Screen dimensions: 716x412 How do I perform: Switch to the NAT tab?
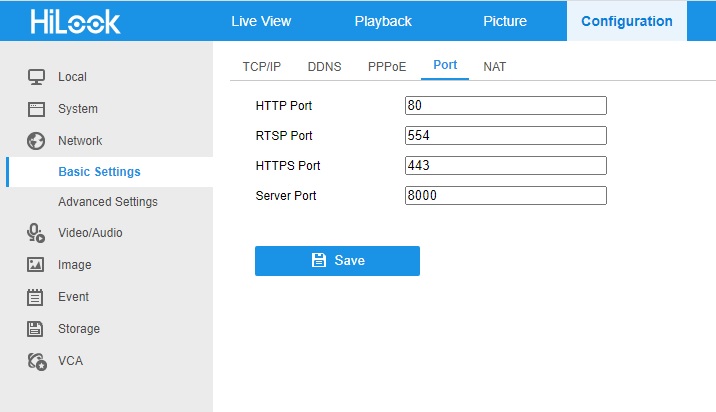pyautogui.click(x=494, y=67)
